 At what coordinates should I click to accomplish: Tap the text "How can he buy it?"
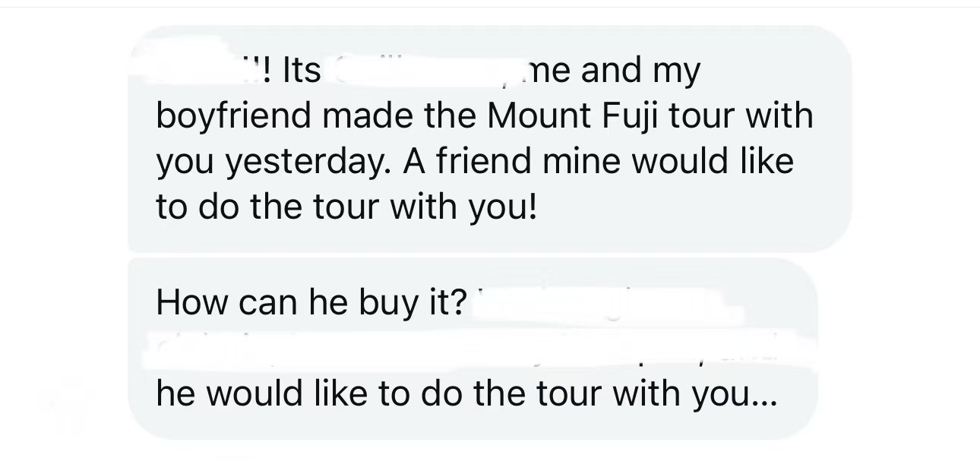point(311,302)
